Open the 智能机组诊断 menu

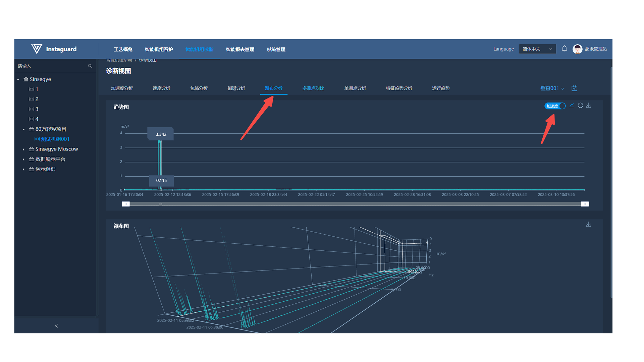199,49
